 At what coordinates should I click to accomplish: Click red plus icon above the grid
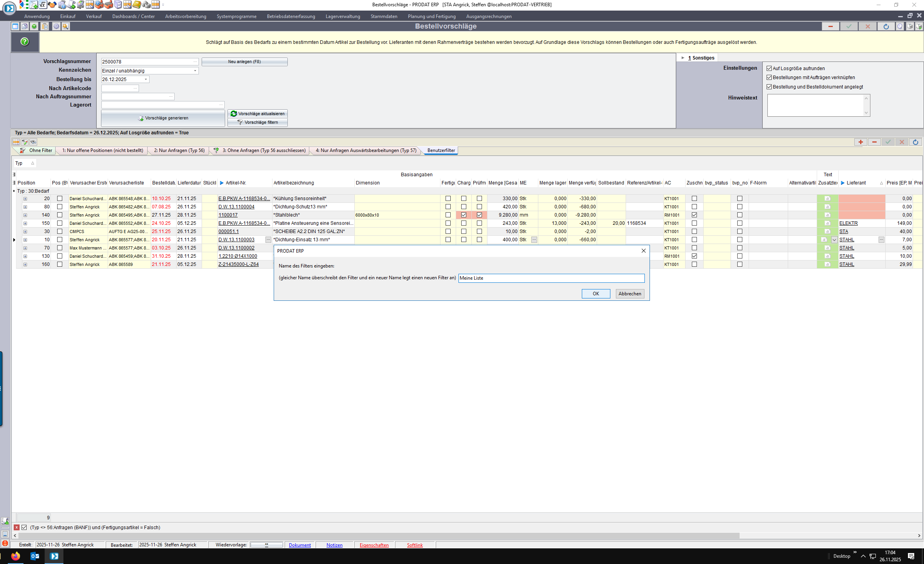[861, 142]
